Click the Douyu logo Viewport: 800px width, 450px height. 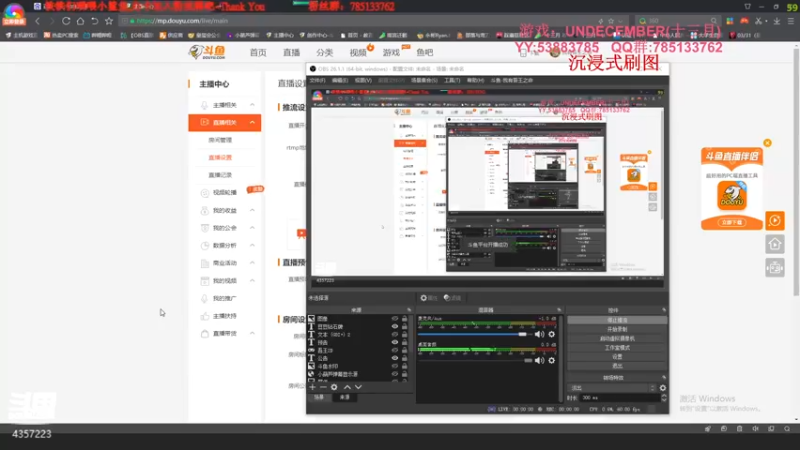[207, 52]
